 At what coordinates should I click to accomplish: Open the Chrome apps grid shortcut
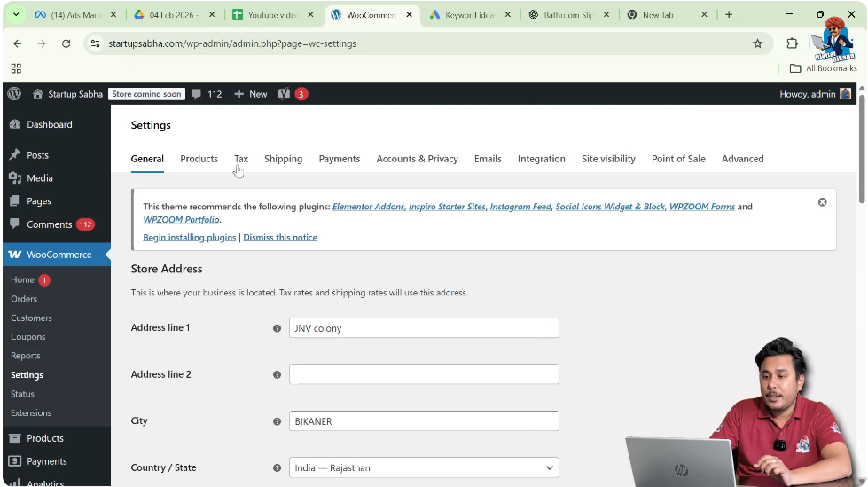16,68
